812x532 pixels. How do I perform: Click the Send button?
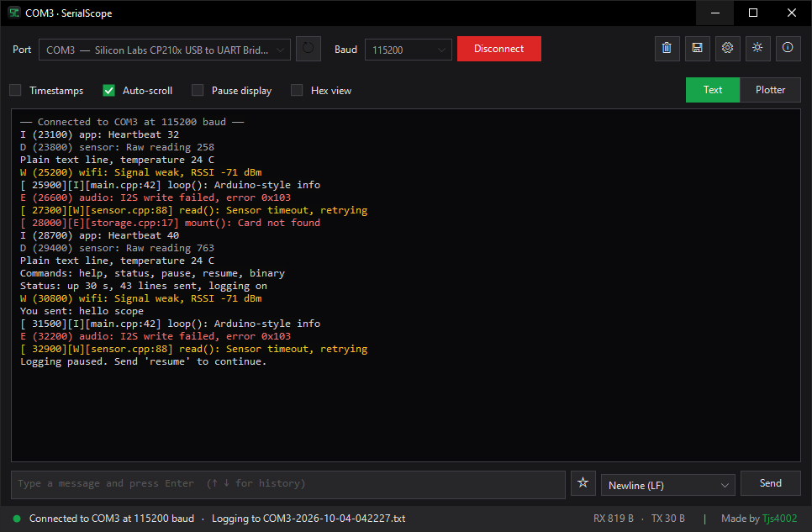771,483
